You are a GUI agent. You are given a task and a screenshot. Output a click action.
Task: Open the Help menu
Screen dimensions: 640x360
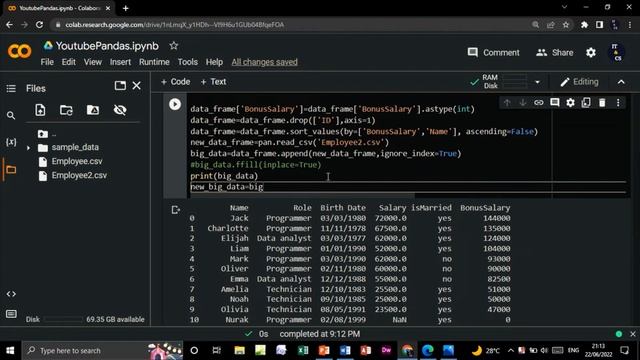[214, 62]
